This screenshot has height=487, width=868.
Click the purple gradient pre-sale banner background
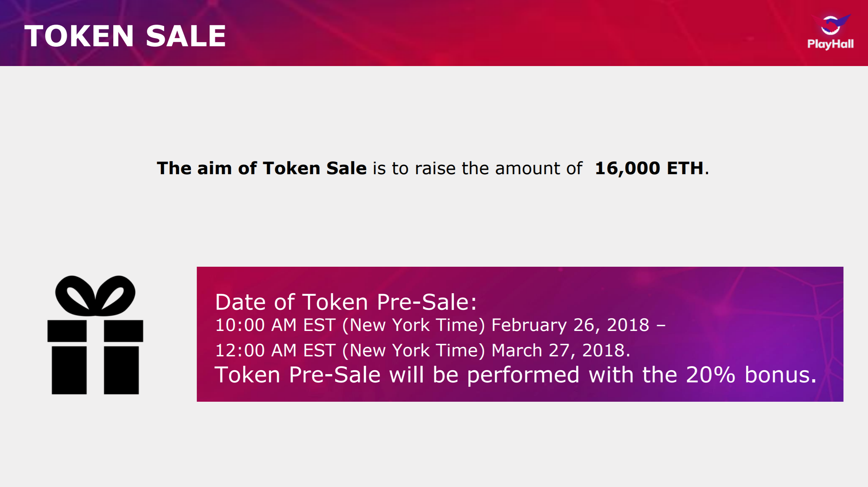[744, 287]
